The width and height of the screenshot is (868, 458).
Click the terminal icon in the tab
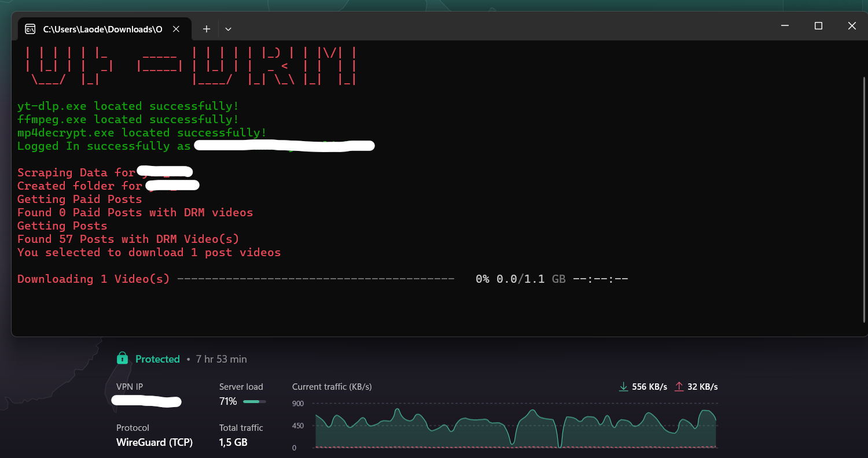coord(30,29)
